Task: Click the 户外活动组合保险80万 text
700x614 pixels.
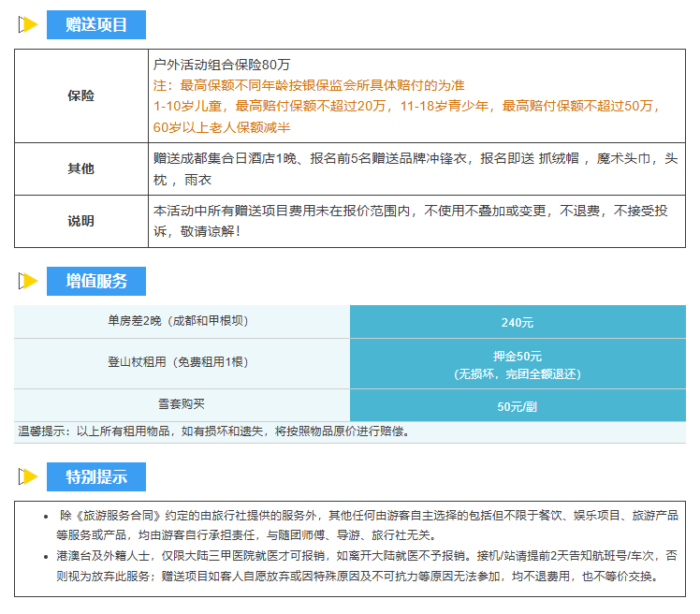Action: [222, 65]
